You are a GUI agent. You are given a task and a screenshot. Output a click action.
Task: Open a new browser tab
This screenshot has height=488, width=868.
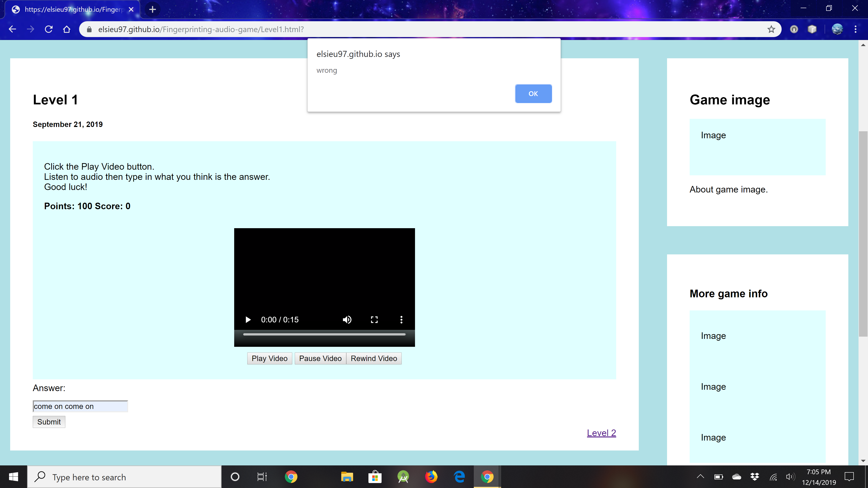coord(152,9)
